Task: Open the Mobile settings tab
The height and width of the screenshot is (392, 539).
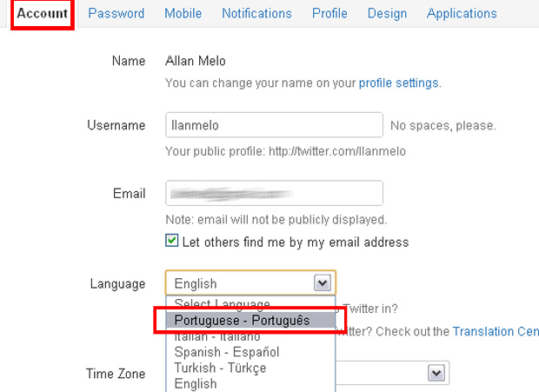Action: 183,14
